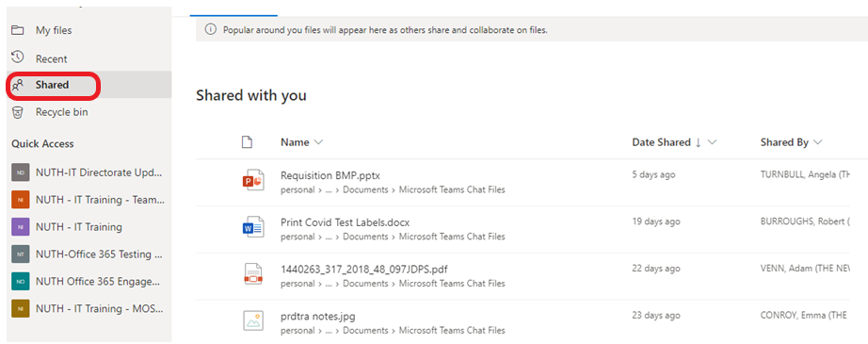Expand the Shared By column dropdown
Screen dimensions: 868x344
pos(817,142)
